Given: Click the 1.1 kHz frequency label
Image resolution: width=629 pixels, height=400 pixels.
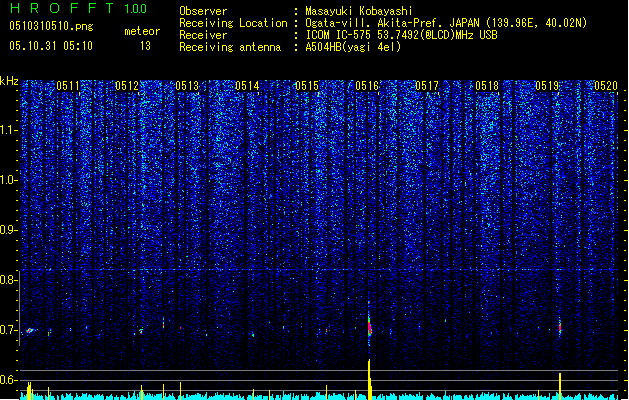Looking at the screenshot, I should [9, 130].
